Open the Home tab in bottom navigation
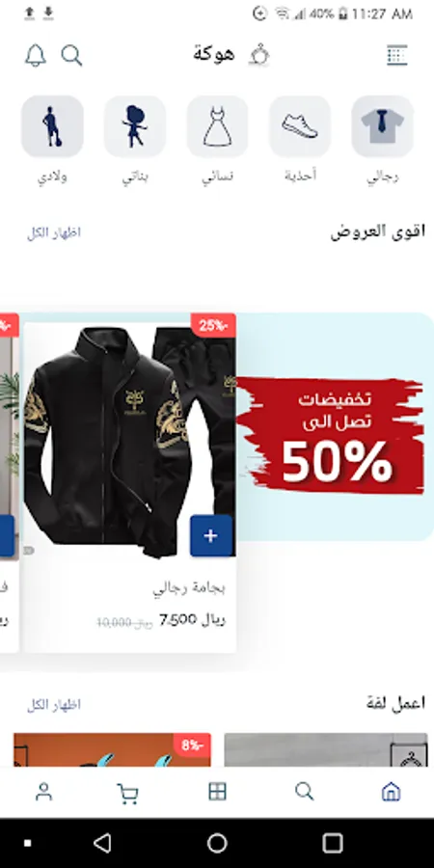The height and width of the screenshot is (868, 434). pos(391,792)
